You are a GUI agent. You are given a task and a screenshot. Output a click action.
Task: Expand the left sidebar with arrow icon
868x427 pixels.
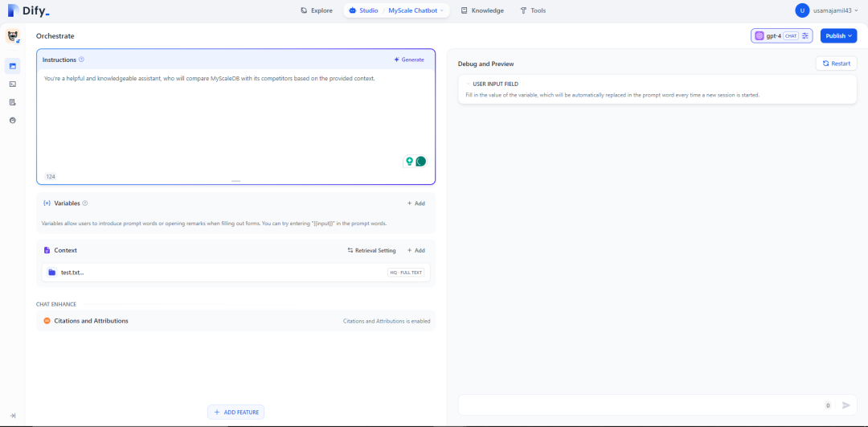[x=13, y=415]
